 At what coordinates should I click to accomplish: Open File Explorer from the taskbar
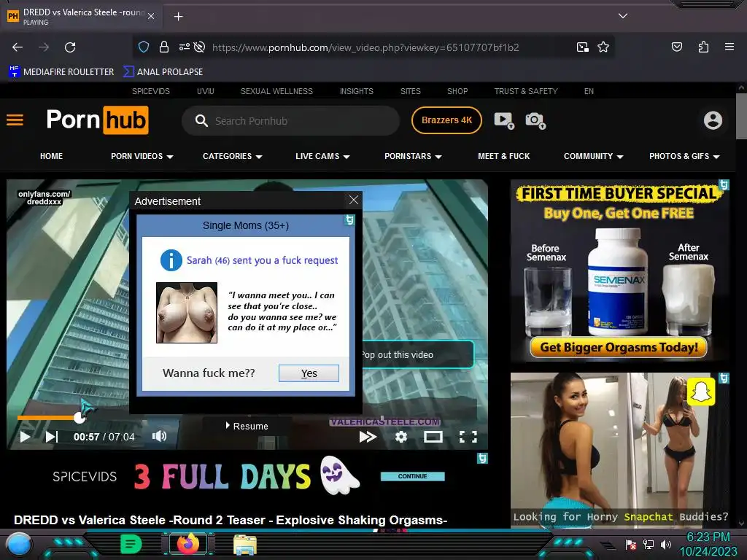245,545
